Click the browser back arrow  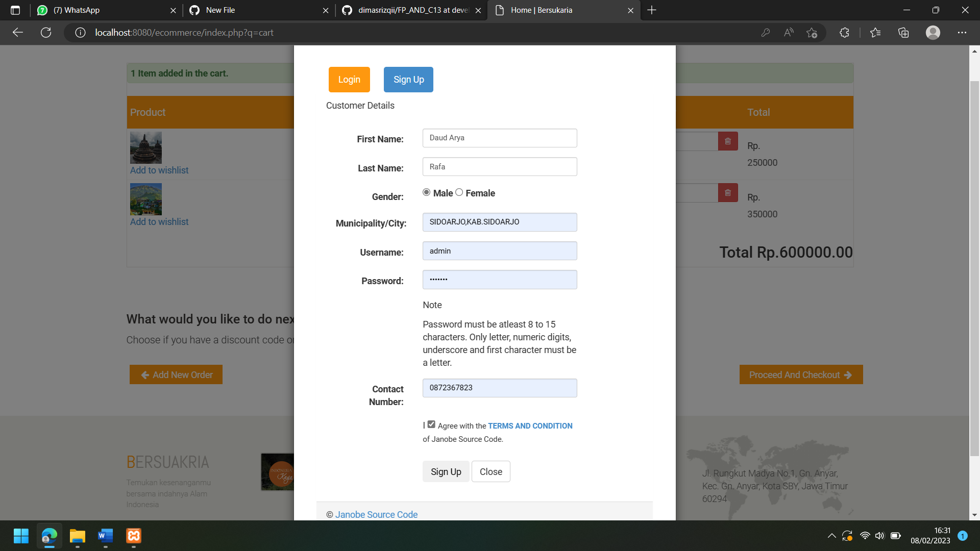[x=17, y=32]
